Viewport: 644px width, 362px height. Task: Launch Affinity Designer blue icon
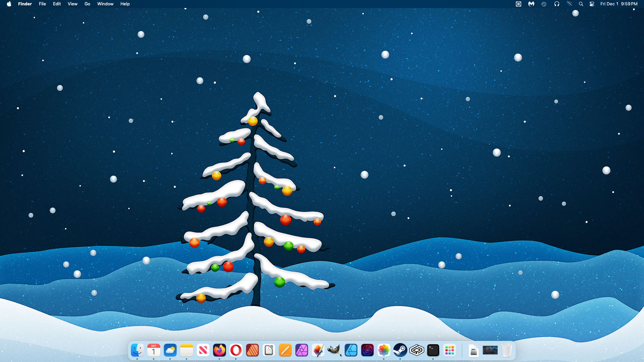click(351, 350)
